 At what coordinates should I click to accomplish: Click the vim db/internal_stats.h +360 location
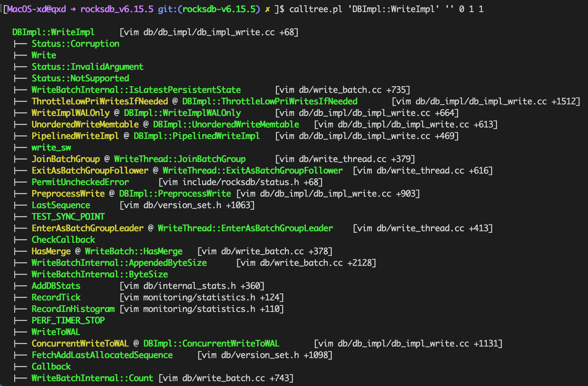click(192, 286)
